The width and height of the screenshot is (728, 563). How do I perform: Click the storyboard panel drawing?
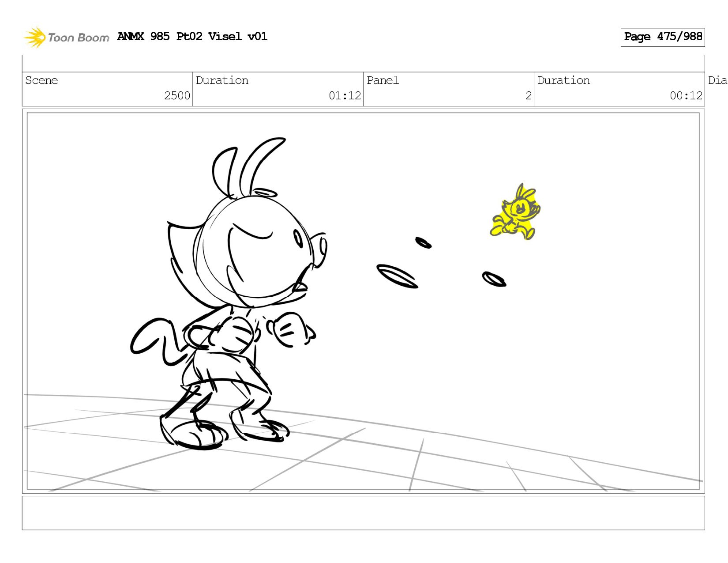pos(363,301)
